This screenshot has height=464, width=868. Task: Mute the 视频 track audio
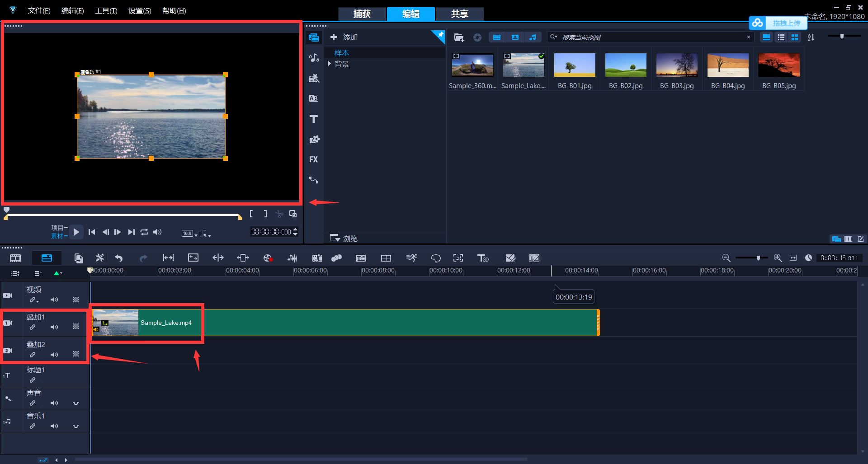point(54,300)
